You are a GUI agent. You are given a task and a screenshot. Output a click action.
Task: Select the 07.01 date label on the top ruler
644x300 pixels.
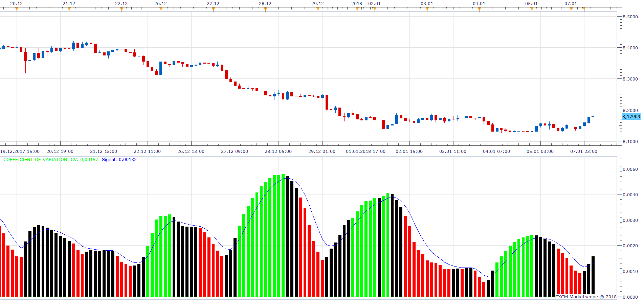(x=571, y=4)
